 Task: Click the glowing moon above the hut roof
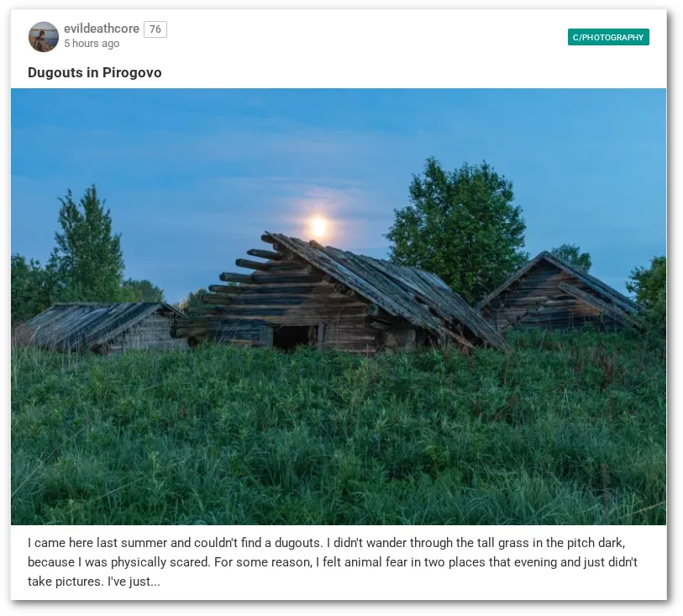[x=318, y=227]
